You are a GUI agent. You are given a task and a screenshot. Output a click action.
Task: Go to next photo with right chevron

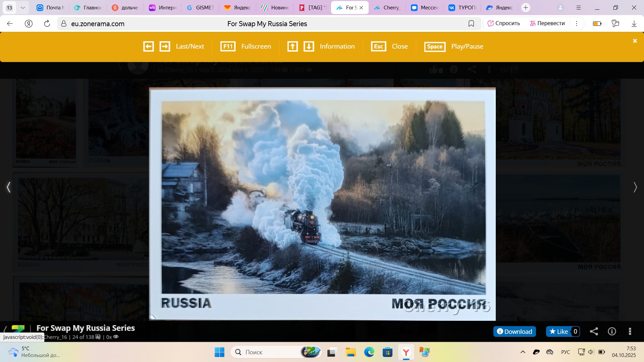[x=635, y=187]
